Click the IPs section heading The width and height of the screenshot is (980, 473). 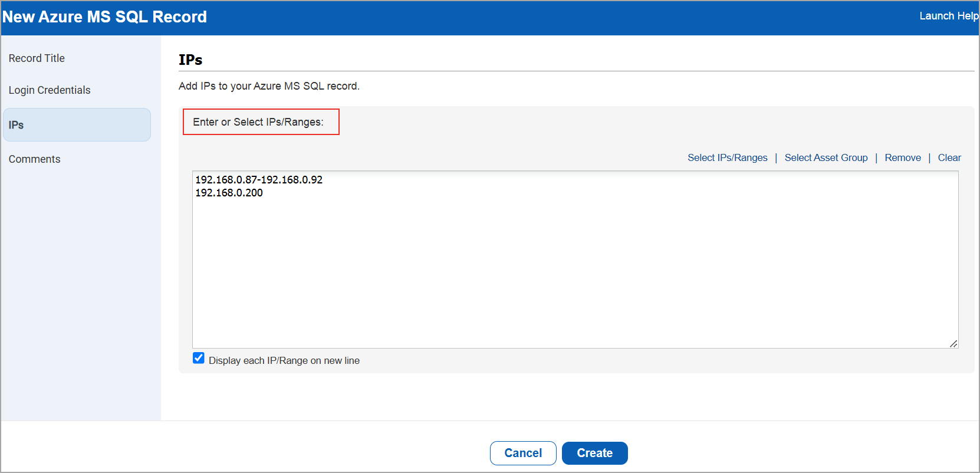pos(190,60)
